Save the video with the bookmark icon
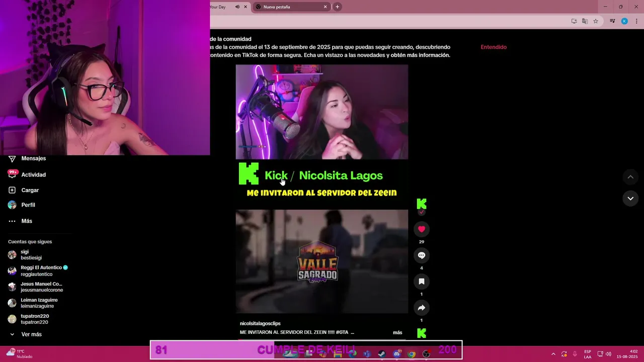Viewport: 644px width, 362px height. (422, 282)
